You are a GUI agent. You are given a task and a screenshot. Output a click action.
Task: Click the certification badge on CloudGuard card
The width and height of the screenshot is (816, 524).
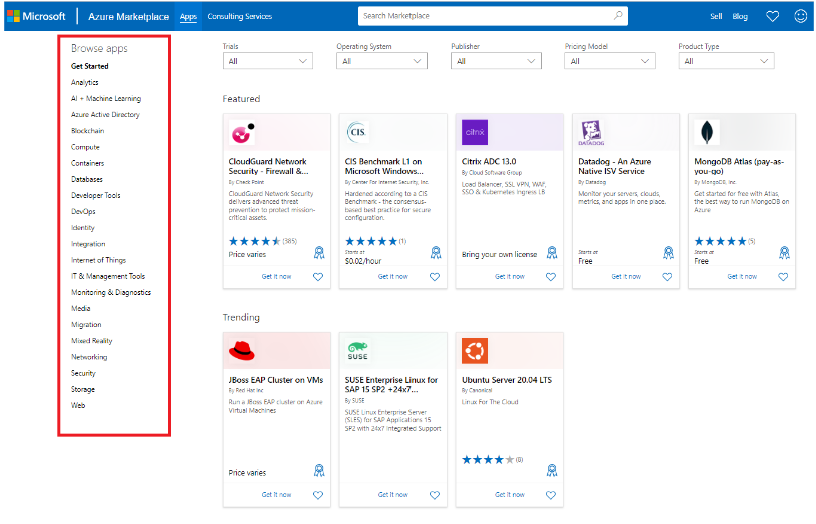coord(319,253)
